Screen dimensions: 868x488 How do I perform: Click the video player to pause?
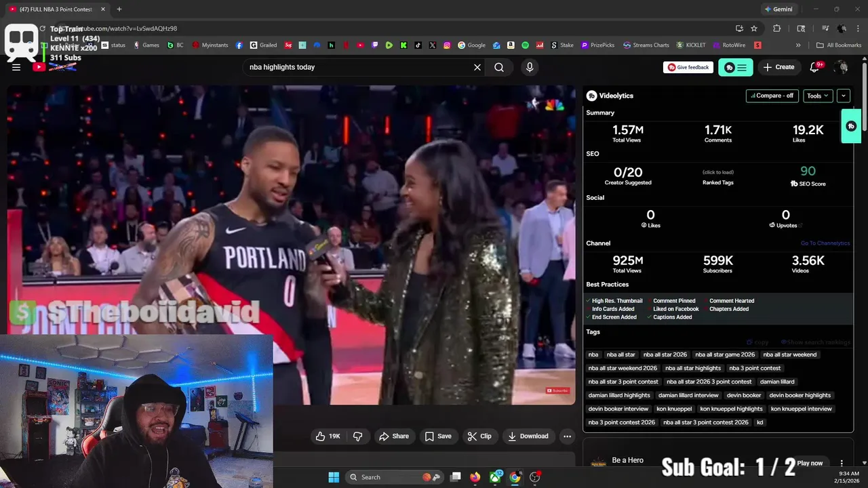(x=291, y=245)
